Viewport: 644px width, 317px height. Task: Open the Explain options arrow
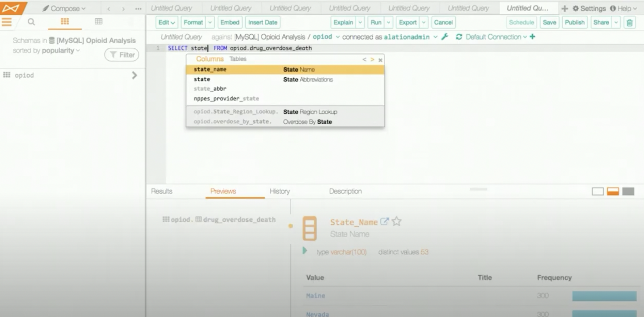pos(360,23)
